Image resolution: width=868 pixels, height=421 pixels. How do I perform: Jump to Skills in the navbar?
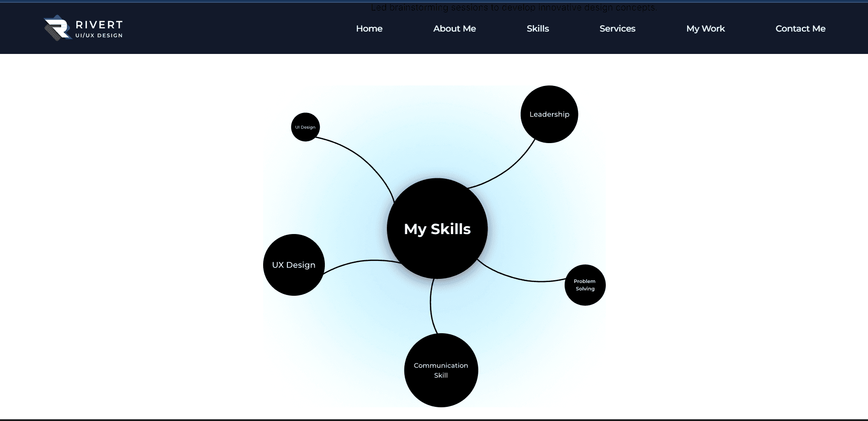(537, 28)
